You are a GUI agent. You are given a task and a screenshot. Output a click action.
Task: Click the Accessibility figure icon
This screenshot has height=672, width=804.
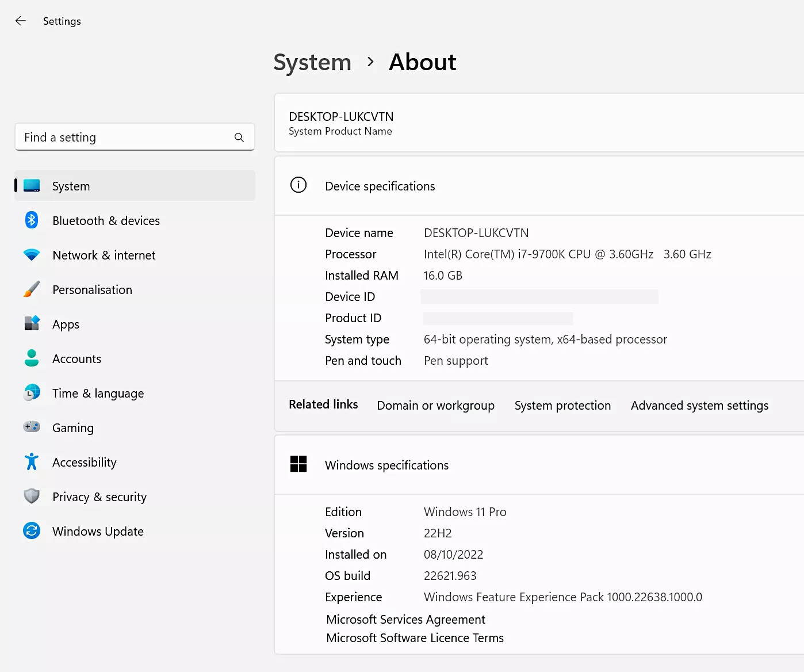point(32,461)
